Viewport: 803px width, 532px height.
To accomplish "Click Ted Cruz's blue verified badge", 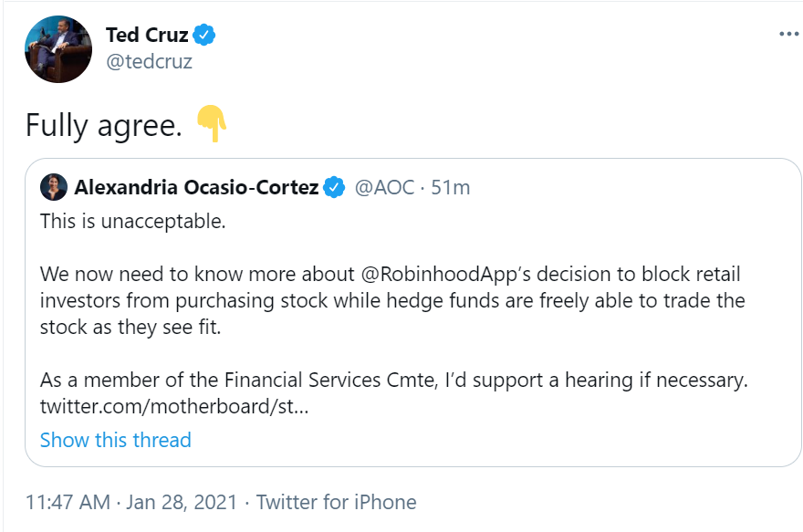I will click(206, 36).
